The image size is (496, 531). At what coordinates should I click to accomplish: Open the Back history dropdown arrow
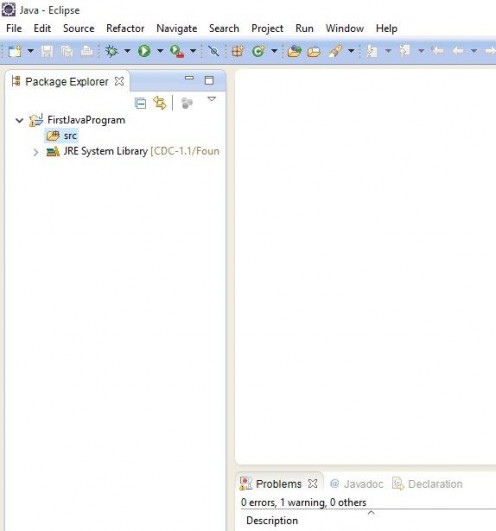474,51
